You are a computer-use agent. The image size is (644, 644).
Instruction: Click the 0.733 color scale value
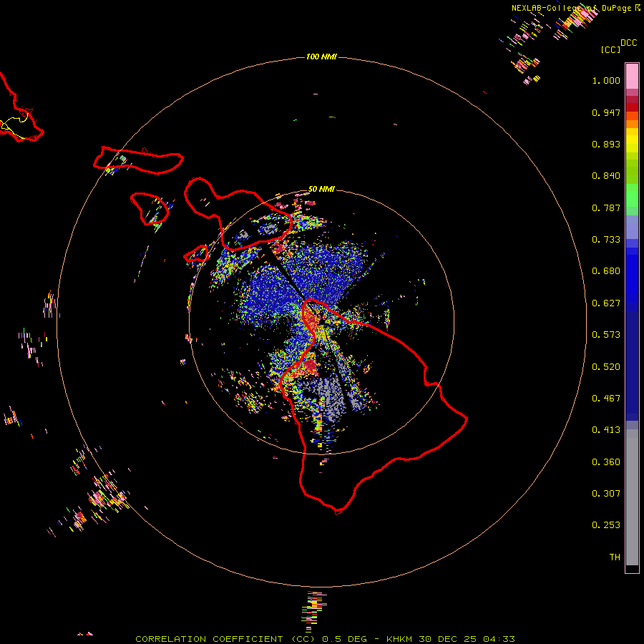coord(606,240)
